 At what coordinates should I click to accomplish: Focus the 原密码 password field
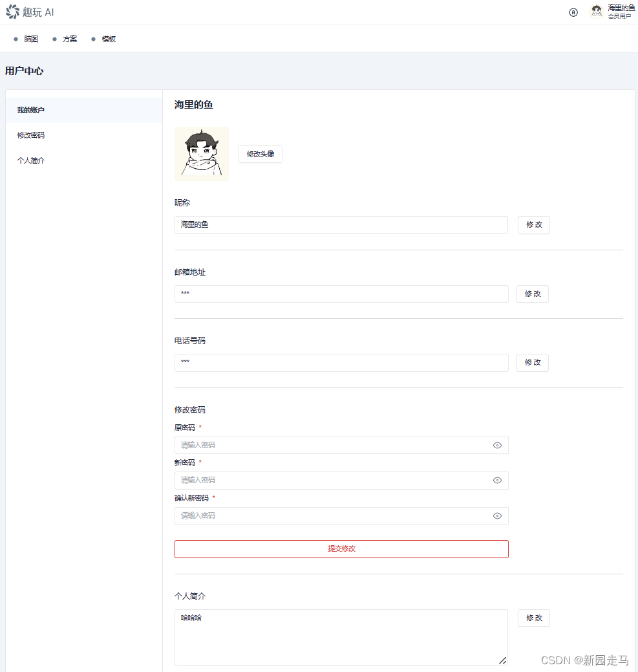click(341, 445)
